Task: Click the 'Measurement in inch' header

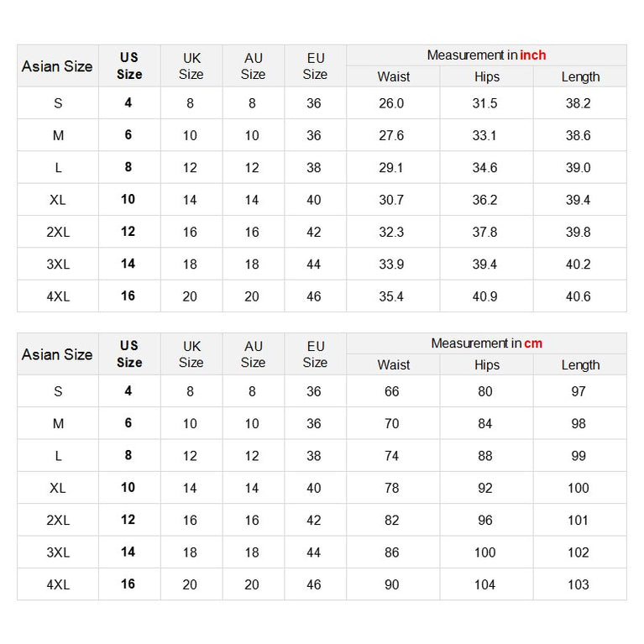Action: tap(486, 55)
